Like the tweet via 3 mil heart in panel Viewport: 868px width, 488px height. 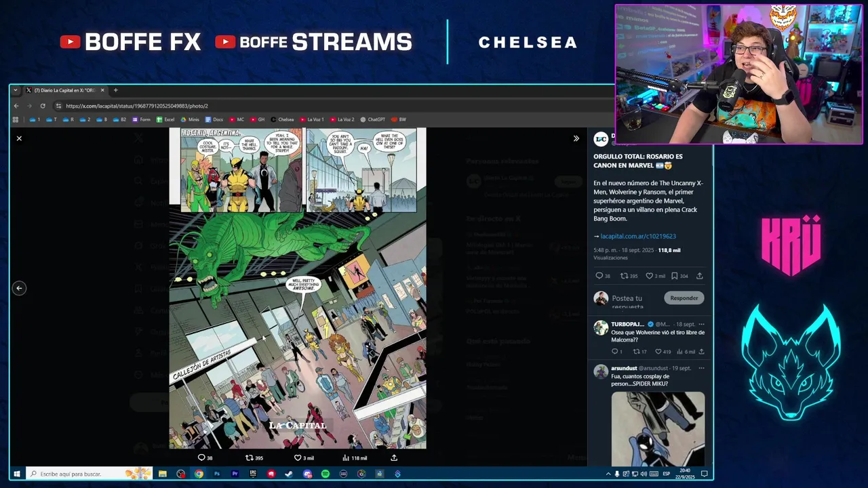click(655, 276)
